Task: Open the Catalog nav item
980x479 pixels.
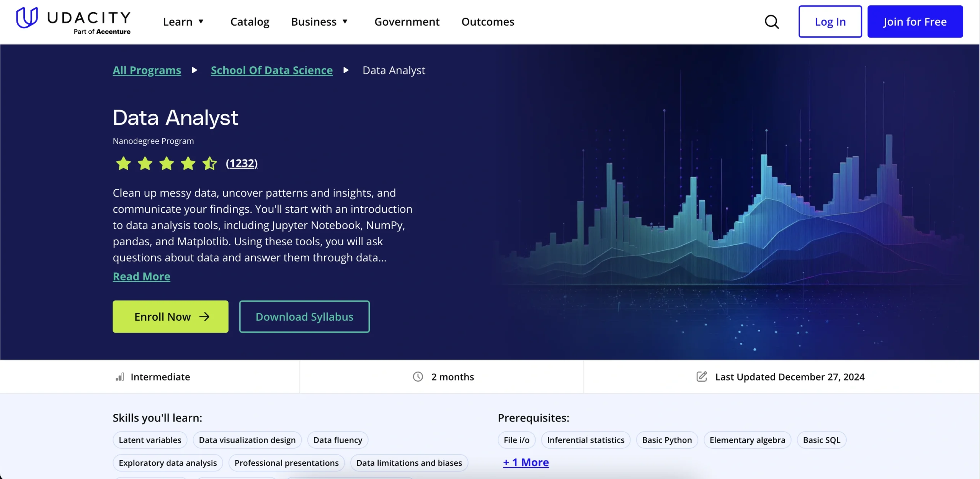Action: pyautogui.click(x=250, y=22)
